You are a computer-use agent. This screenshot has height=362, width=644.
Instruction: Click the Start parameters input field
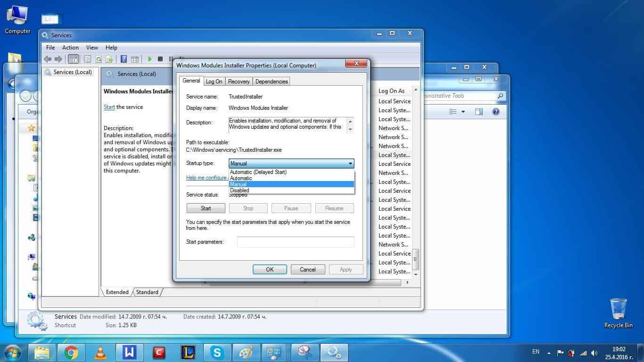coord(296,242)
